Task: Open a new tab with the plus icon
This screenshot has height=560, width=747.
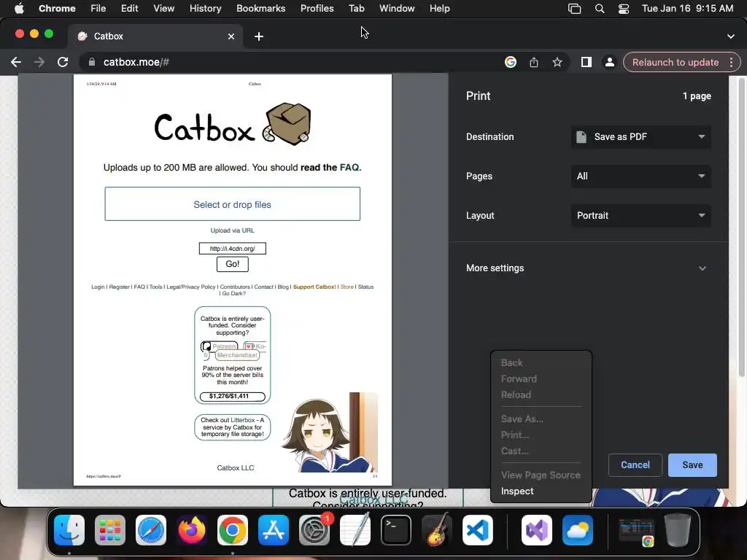Action: click(259, 36)
